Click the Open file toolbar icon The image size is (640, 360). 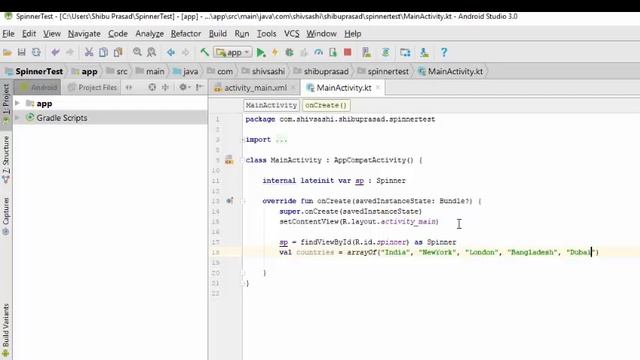pos(7,52)
